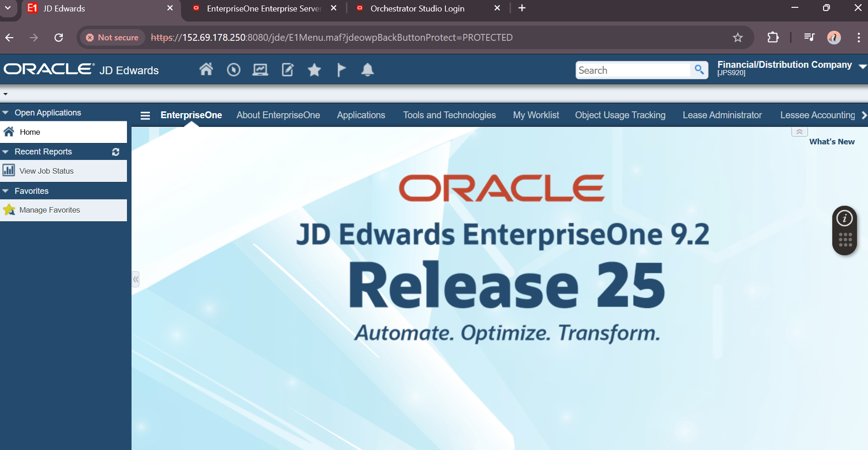Open the What's New link
The image size is (868, 450).
(832, 142)
